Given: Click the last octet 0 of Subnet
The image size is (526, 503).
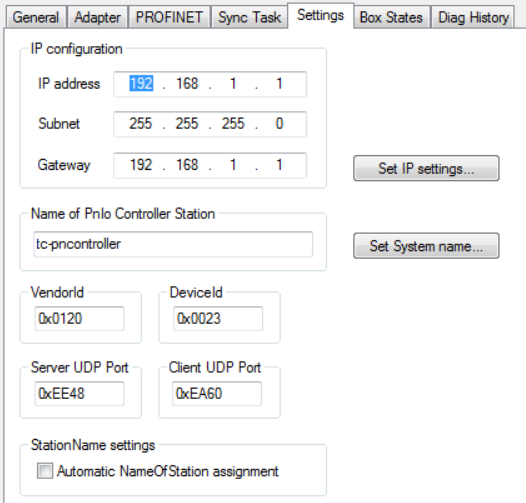Looking at the screenshot, I should coord(279,123).
